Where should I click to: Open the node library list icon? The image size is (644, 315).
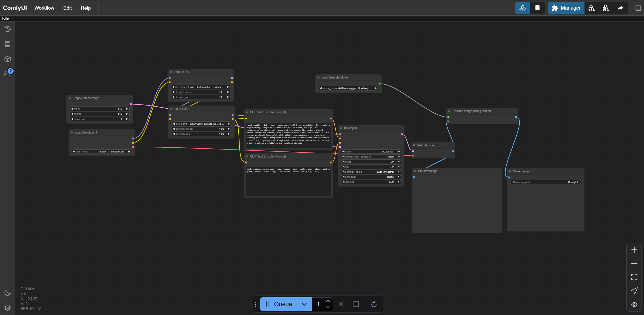(x=8, y=44)
